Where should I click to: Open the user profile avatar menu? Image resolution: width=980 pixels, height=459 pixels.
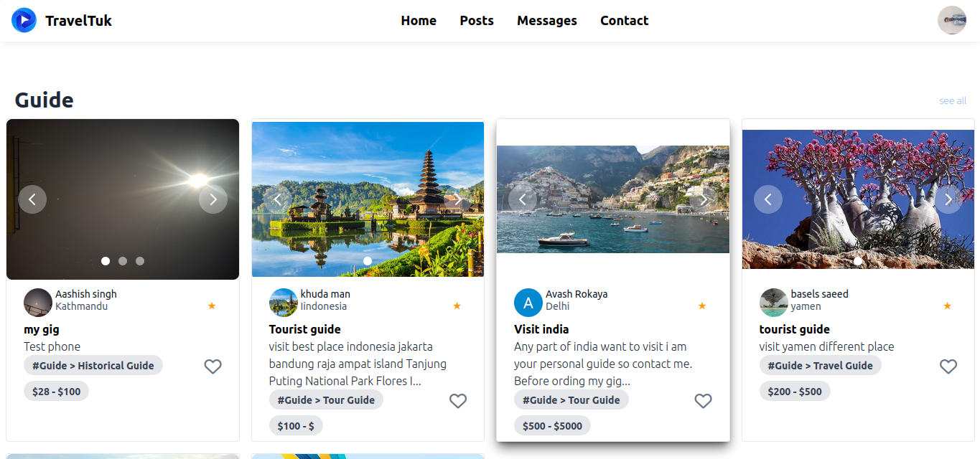coord(951,20)
